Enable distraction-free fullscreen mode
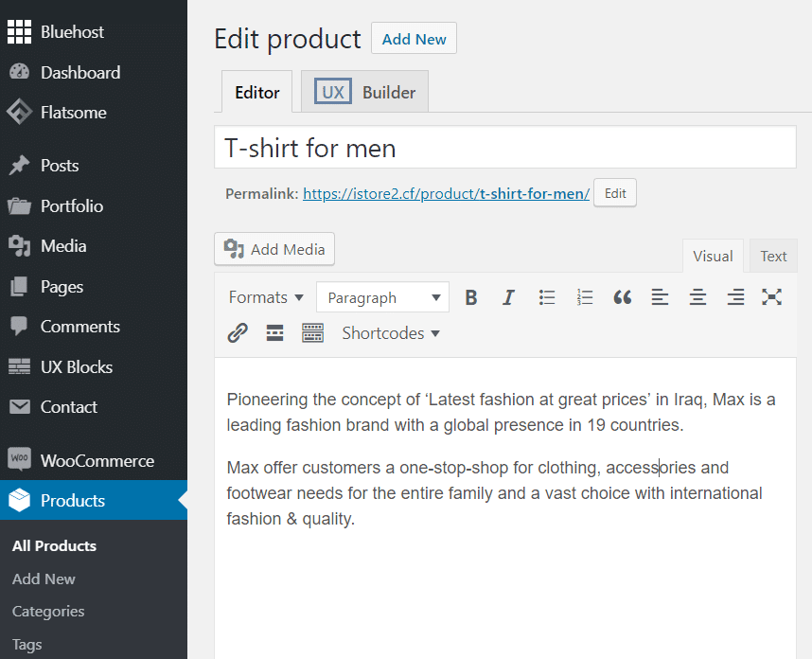812x659 pixels. (x=771, y=297)
